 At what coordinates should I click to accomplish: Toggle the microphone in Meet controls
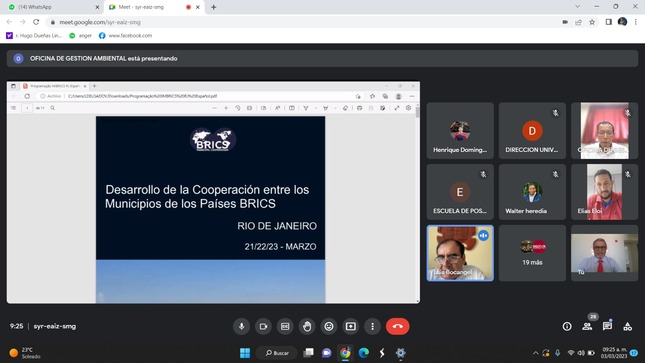[241, 326]
